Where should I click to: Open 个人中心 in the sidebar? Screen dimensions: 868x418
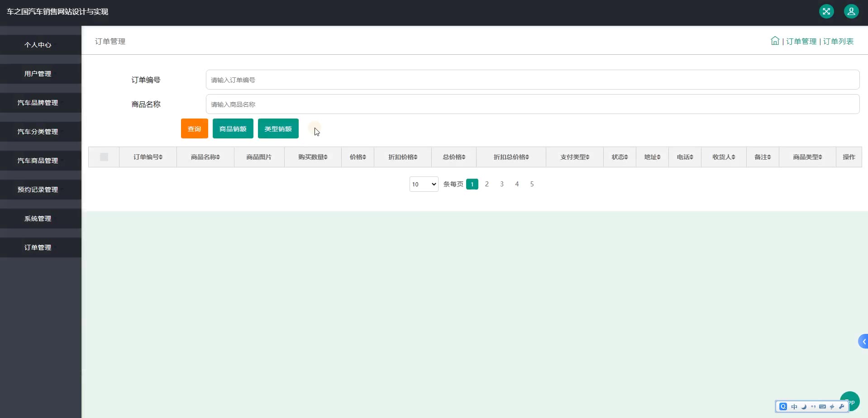point(41,45)
